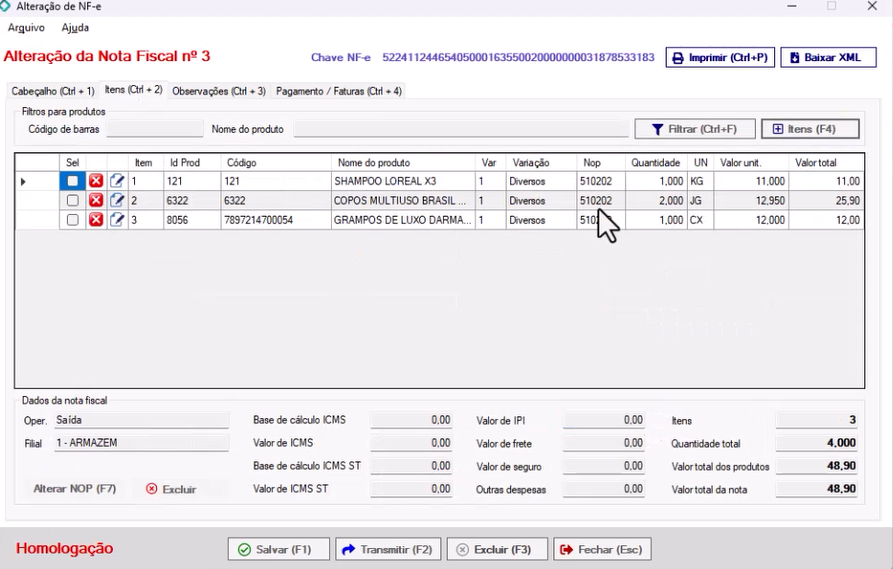Click the Imprimir (Ctrl+P) printer button
This screenshot has height=569, width=893.
719,58
